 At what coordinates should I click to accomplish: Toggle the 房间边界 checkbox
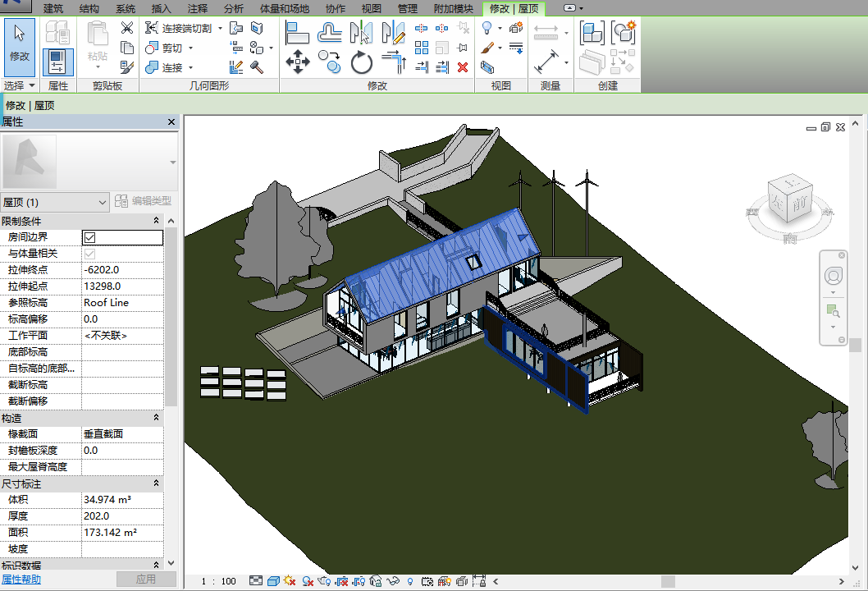pyautogui.click(x=90, y=237)
